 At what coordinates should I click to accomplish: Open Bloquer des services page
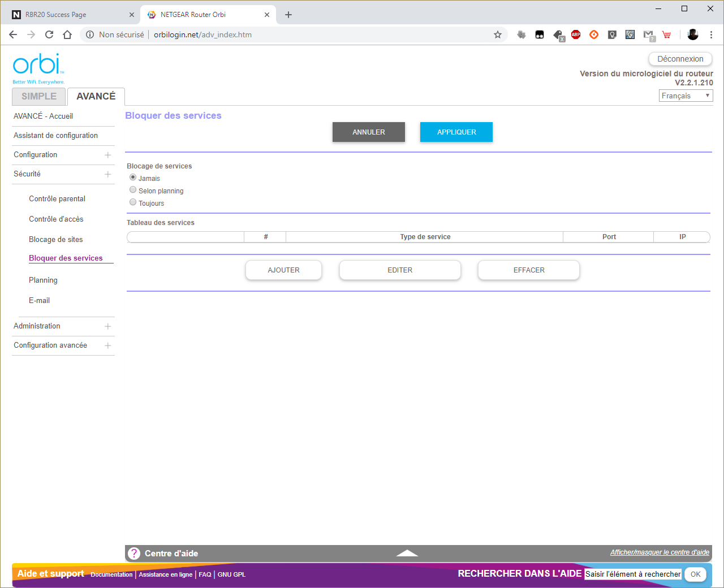point(66,258)
